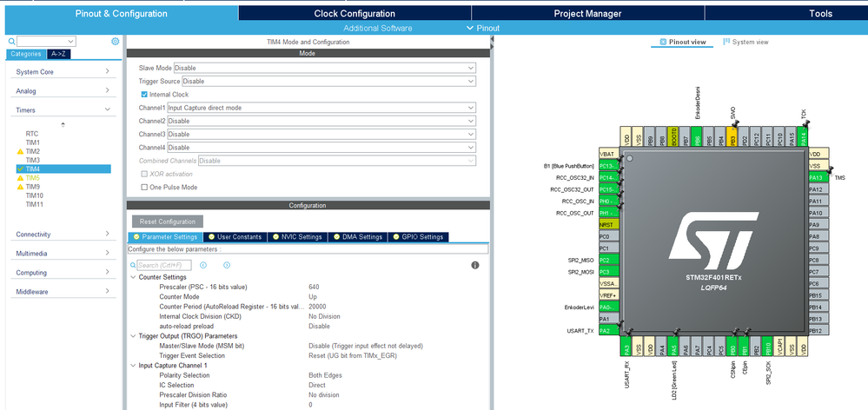
Task: Switch to Project Manager tab
Action: (x=588, y=14)
